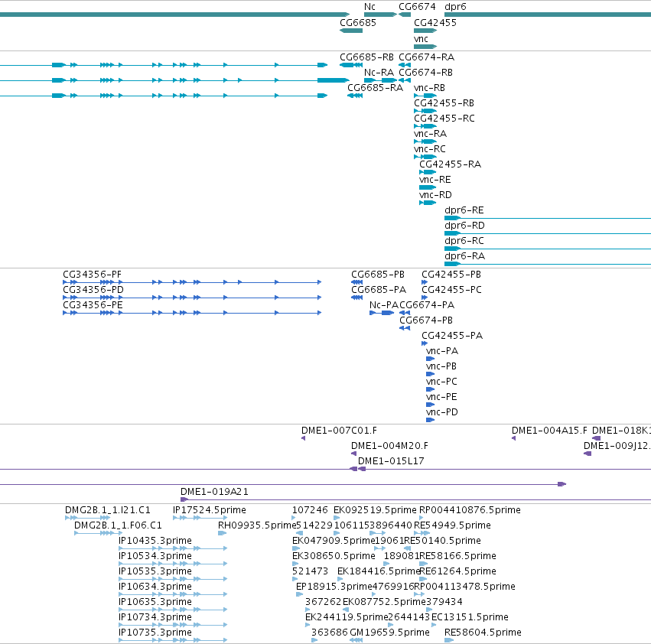Select the CG42455-RC transcript label
The height and width of the screenshot is (644, 651).
[x=444, y=119]
